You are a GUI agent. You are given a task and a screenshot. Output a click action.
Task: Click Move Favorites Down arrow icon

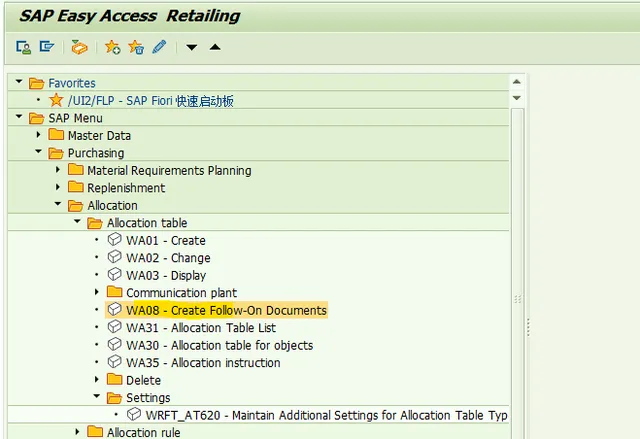pyautogui.click(x=192, y=47)
